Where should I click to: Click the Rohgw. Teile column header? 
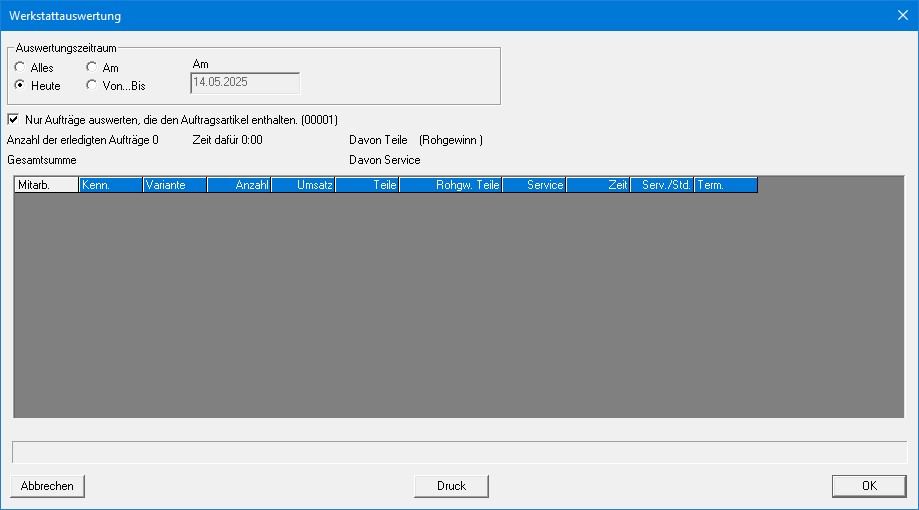click(450, 185)
